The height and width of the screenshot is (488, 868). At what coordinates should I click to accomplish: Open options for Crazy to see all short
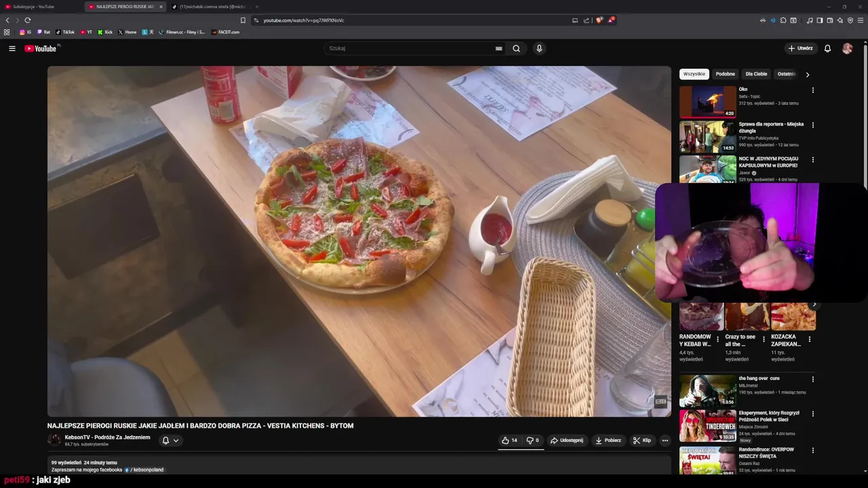[764, 339]
